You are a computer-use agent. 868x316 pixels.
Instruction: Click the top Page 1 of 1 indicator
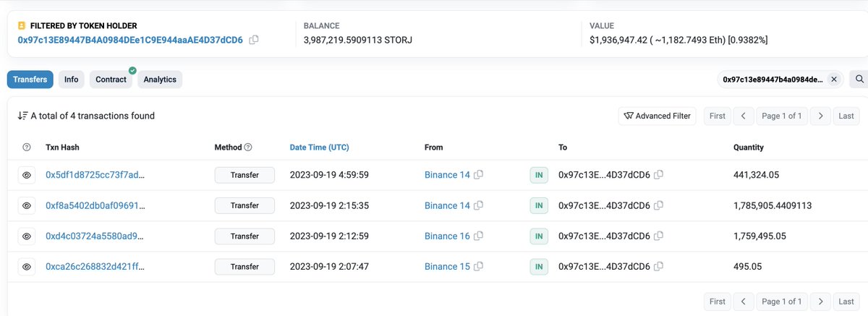(x=781, y=116)
